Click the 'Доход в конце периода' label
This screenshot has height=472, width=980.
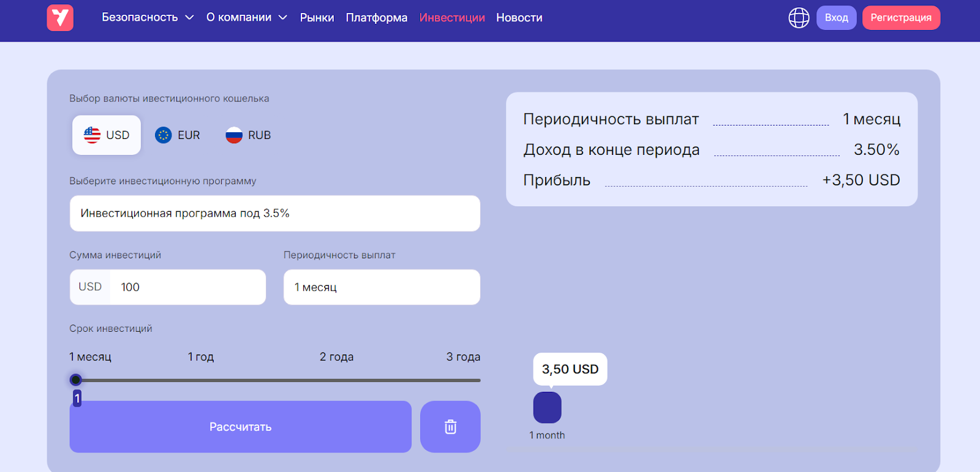coord(611,150)
